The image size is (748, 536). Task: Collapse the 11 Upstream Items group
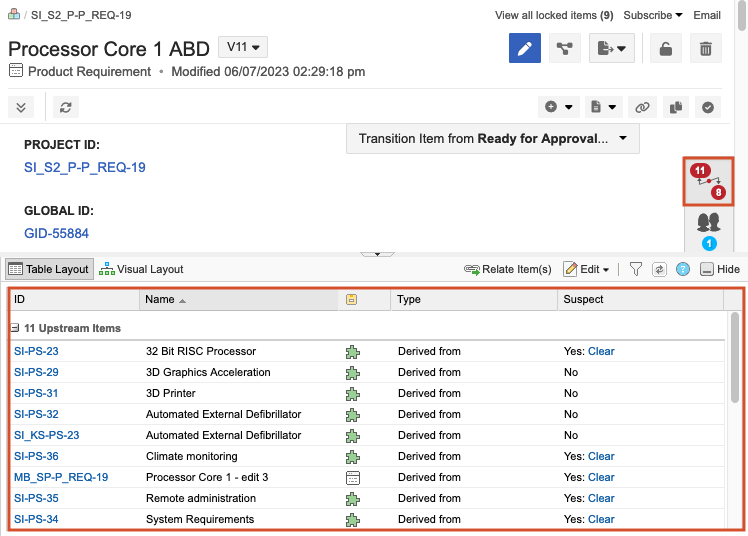[x=16, y=328]
